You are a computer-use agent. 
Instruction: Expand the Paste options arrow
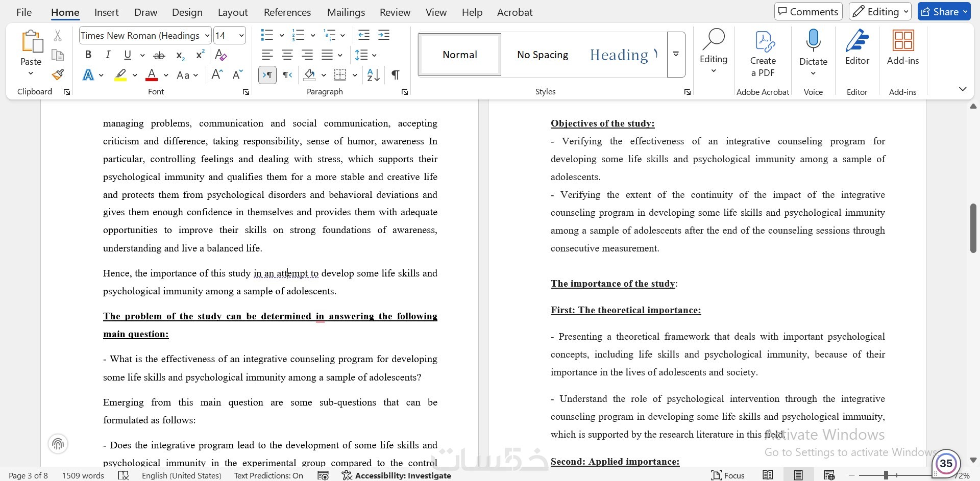click(x=31, y=73)
